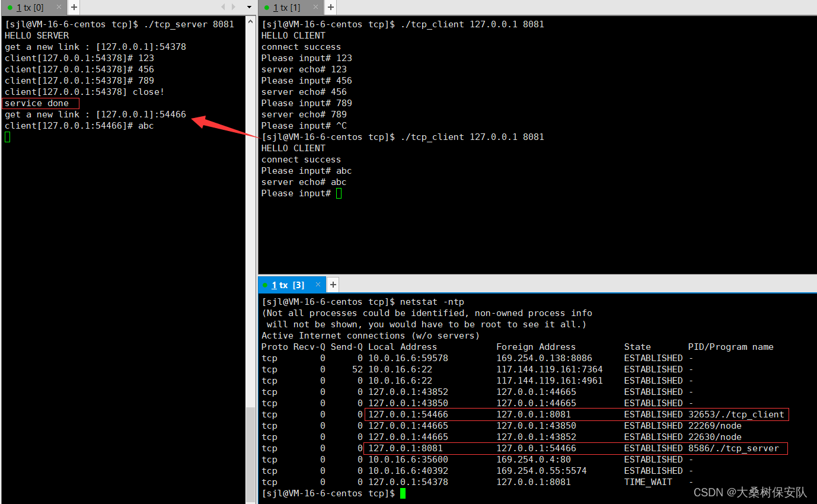The image size is (817, 504).
Task: Click local address '10.0.16.6:35600'
Action: pos(408,460)
